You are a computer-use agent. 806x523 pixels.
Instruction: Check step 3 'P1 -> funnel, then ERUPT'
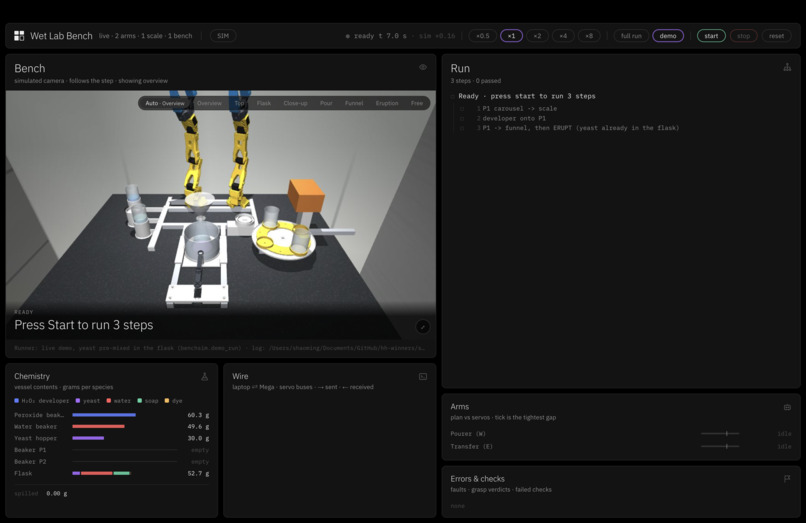[462, 129]
